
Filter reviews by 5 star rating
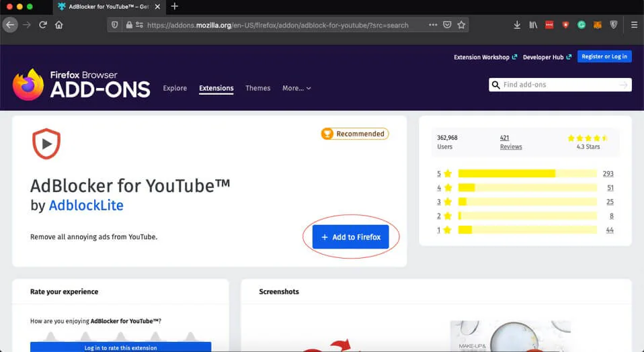click(444, 173)
